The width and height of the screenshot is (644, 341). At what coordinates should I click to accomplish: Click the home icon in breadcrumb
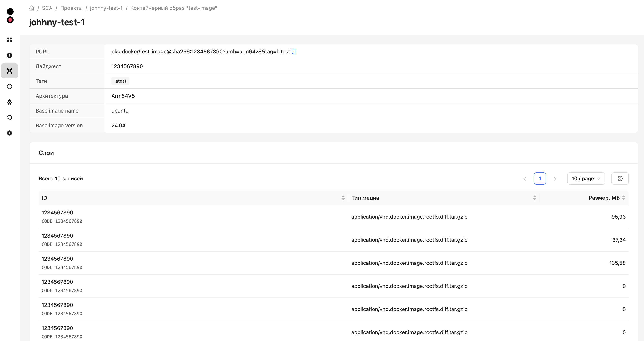pos(32,8)
